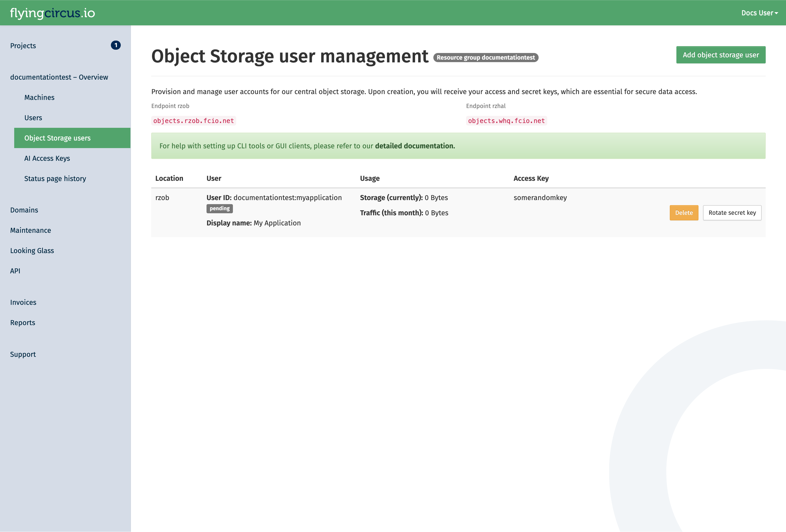Select Object Storage users in sidebar

pos(72,138)
